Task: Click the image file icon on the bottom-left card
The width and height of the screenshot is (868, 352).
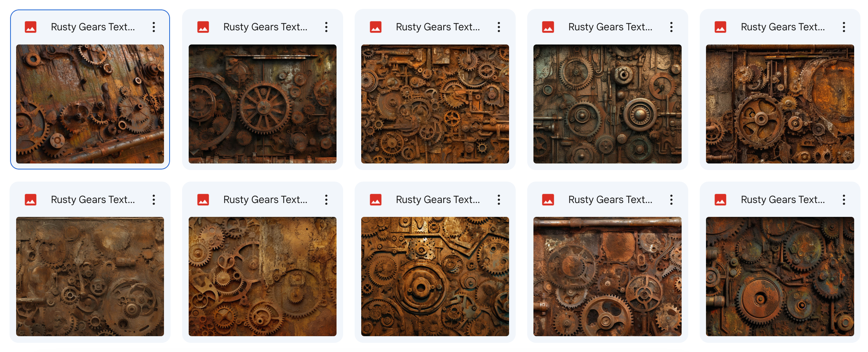Action: 31,200
